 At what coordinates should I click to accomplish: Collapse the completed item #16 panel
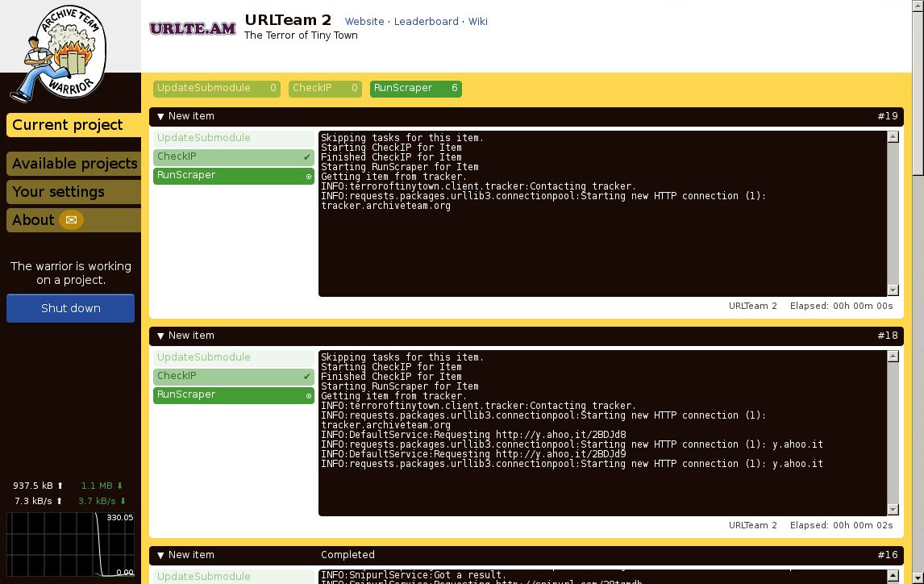click(160, 555)
